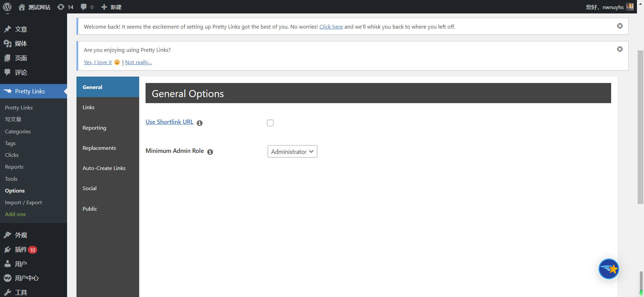This screenshot has width=644, height=297.
Task: Open Reports submenu item
Action: 14,167
